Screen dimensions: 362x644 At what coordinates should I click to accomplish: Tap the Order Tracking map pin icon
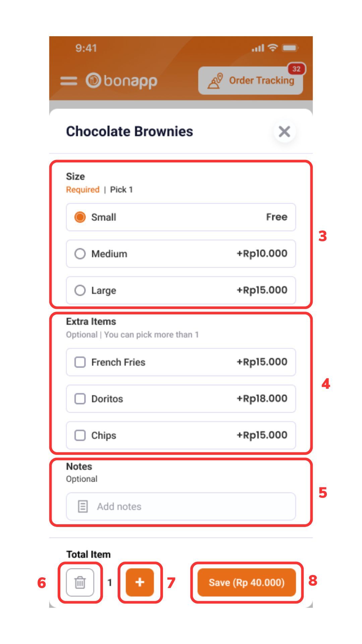point(215,81)
